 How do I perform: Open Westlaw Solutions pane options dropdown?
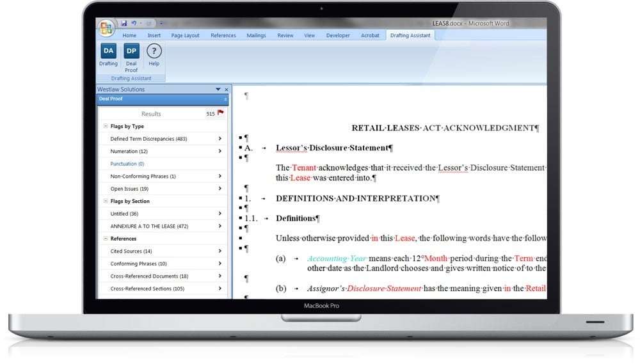click(x=218, y=90)
